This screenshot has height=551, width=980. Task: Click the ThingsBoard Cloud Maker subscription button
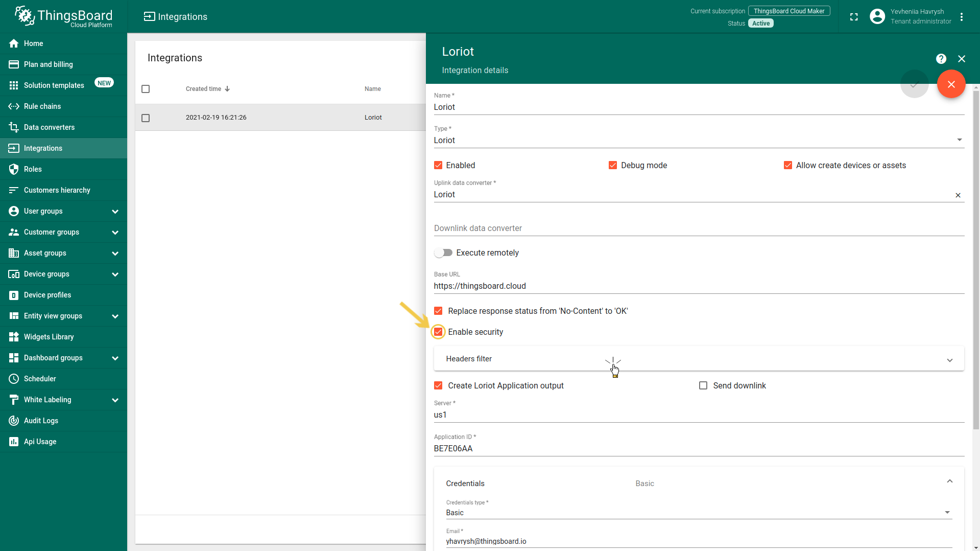tap(788, 11)
